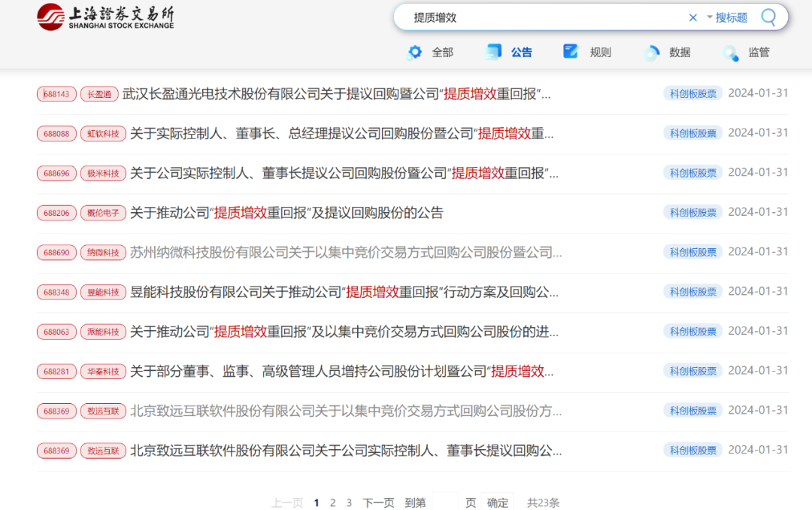
Task: Show the 监管 tab
Action: tap(747, 53)
